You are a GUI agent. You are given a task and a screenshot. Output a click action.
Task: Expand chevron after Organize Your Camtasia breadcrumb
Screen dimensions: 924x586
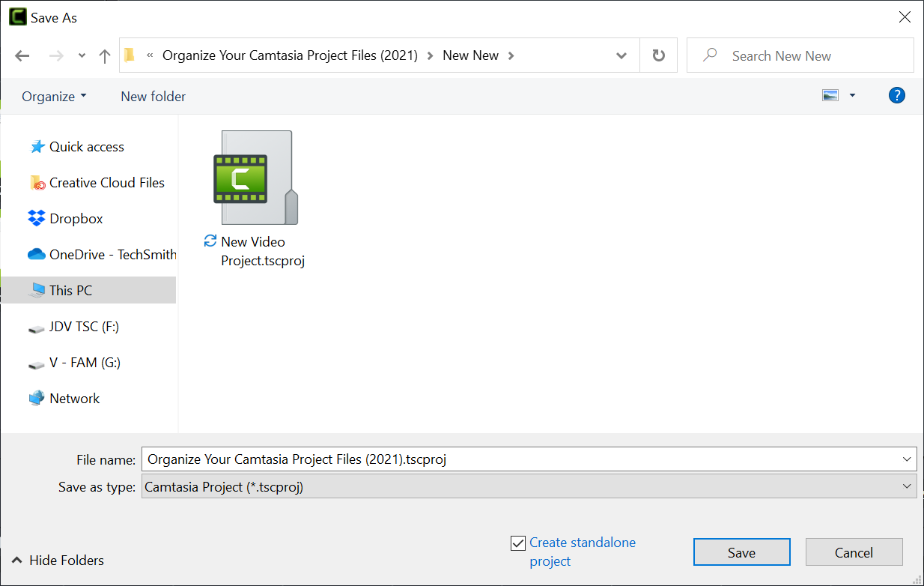[430, 55]
